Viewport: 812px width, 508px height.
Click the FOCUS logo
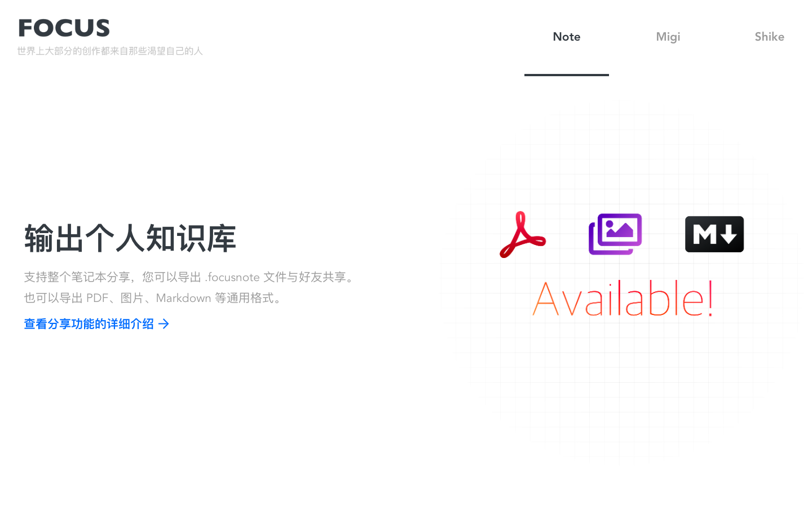tap(64, 27)
